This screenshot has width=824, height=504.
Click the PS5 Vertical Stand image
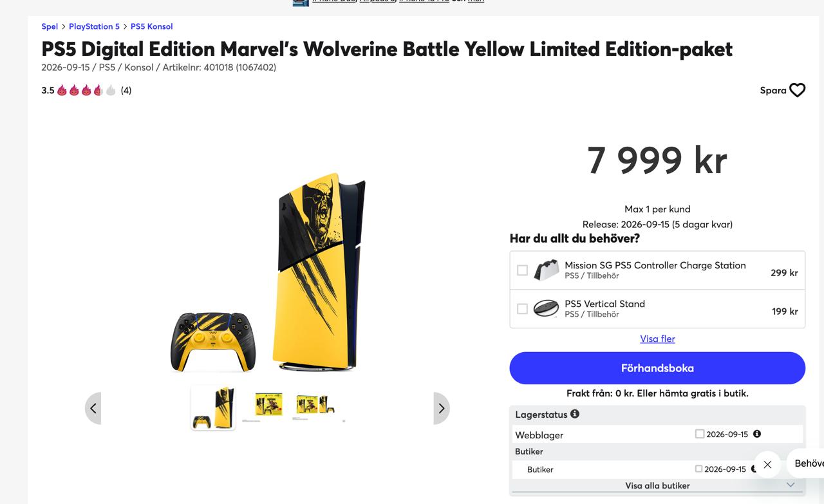pyautogui.click(x=546, y=309)
